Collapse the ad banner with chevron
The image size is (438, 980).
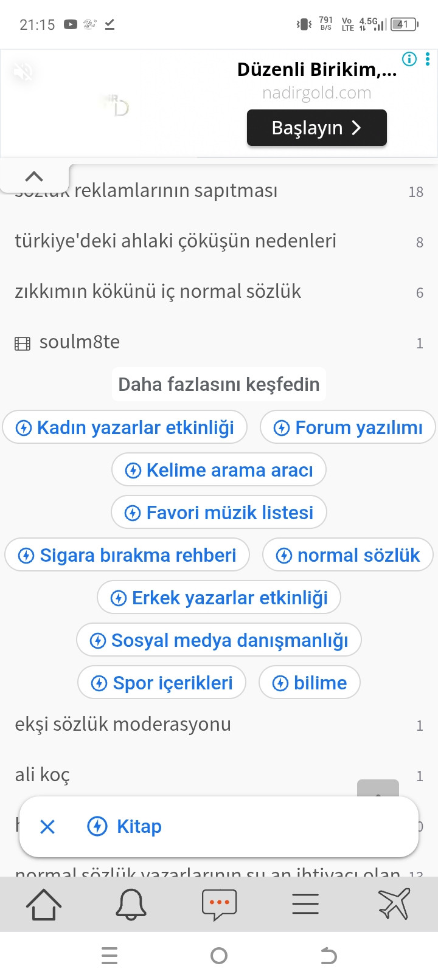34,177
